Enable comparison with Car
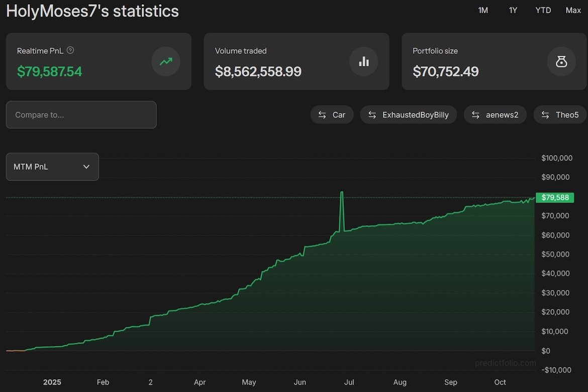Viewport: 588px width, 392px height. pyautogui.click(x=332, y=115)
